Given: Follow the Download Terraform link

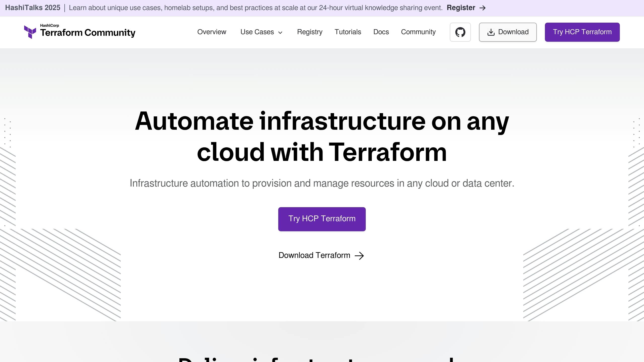Looking at the screenshot, I should pos(321,255).
